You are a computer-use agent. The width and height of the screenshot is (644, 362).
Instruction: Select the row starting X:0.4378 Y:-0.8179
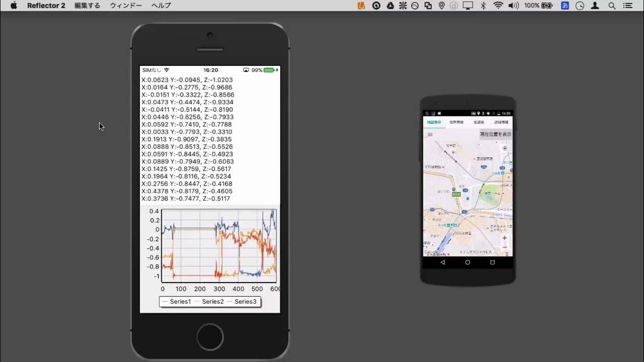click(x=187, y=192)
